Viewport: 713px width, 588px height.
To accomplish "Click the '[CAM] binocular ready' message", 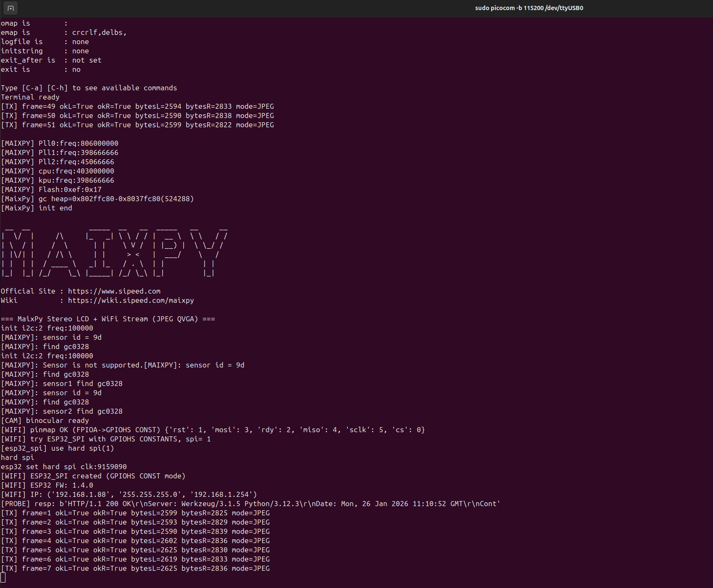I will [x=45, y=420].
